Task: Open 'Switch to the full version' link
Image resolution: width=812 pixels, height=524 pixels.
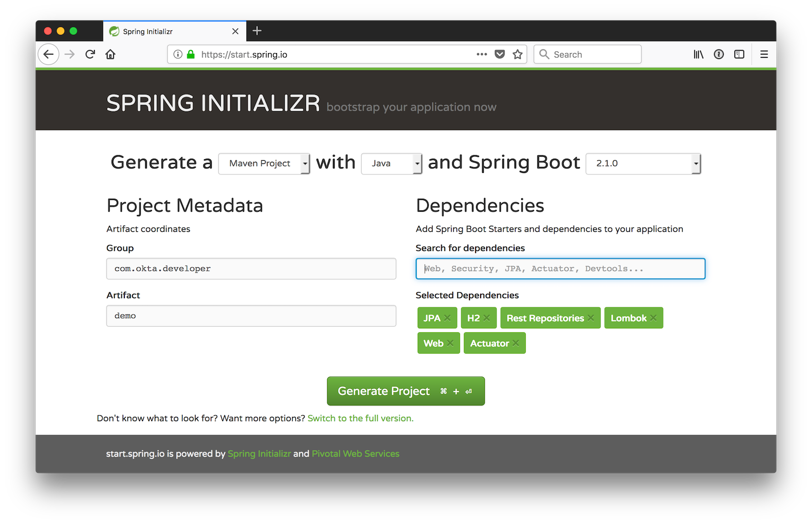Action: point(360,418)
